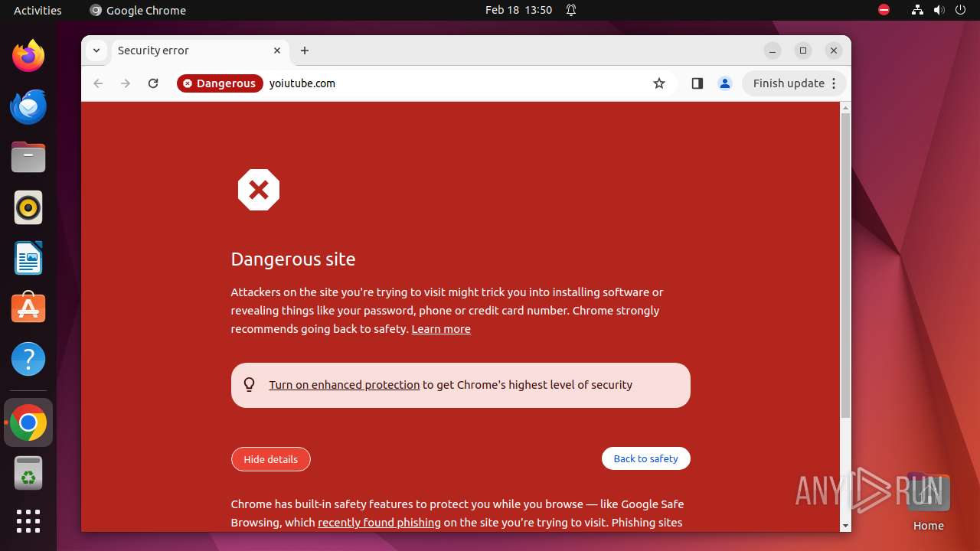This screenshot has height=551, width=980.
Task: Click the Back to safety button
Action: pyautogui.click(x=645, y=458)
